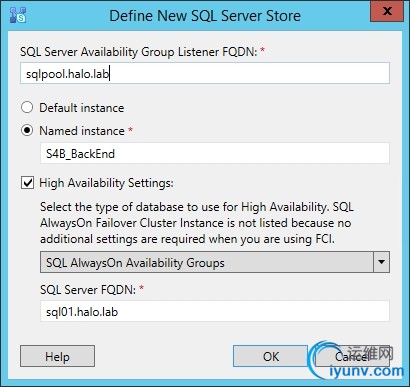Click the Listener FQDN field containing sqlpool.halo.lab
Screen dimensions: 410x387
coord(205,73)
